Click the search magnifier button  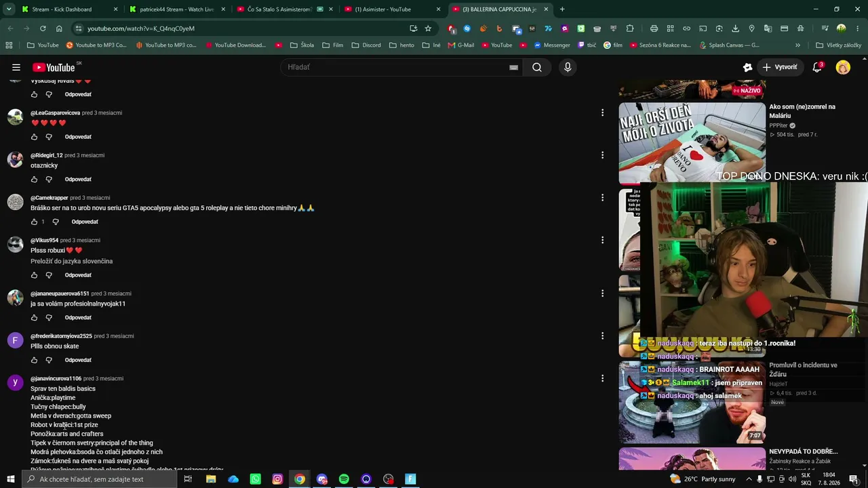click(537, 67)
